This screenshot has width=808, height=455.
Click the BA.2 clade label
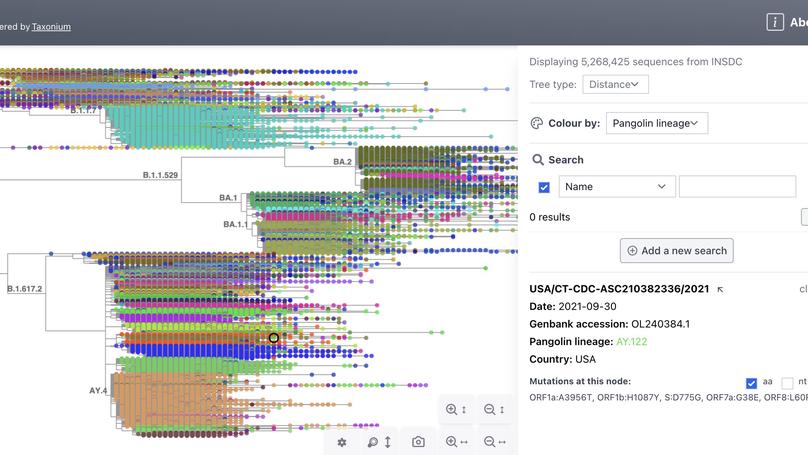tap(342, 162)
